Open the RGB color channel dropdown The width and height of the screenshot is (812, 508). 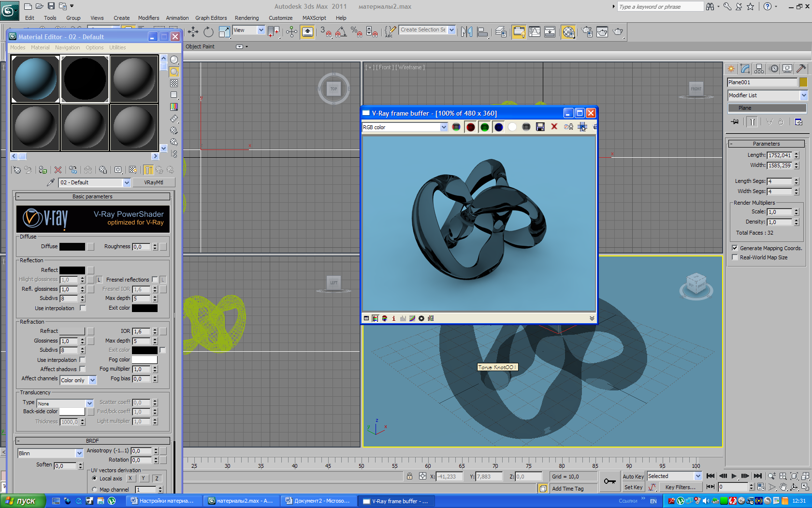pos(405,127)
